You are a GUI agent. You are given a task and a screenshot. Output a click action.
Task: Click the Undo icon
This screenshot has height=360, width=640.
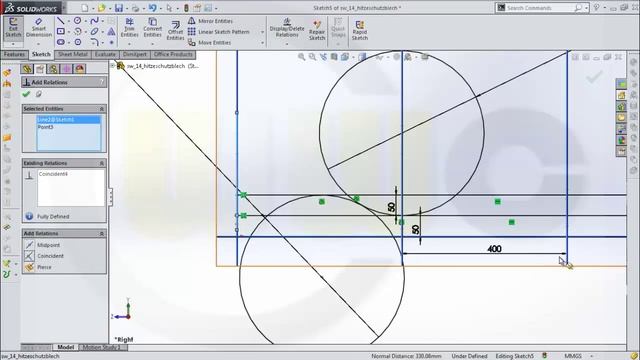(152, 8)
